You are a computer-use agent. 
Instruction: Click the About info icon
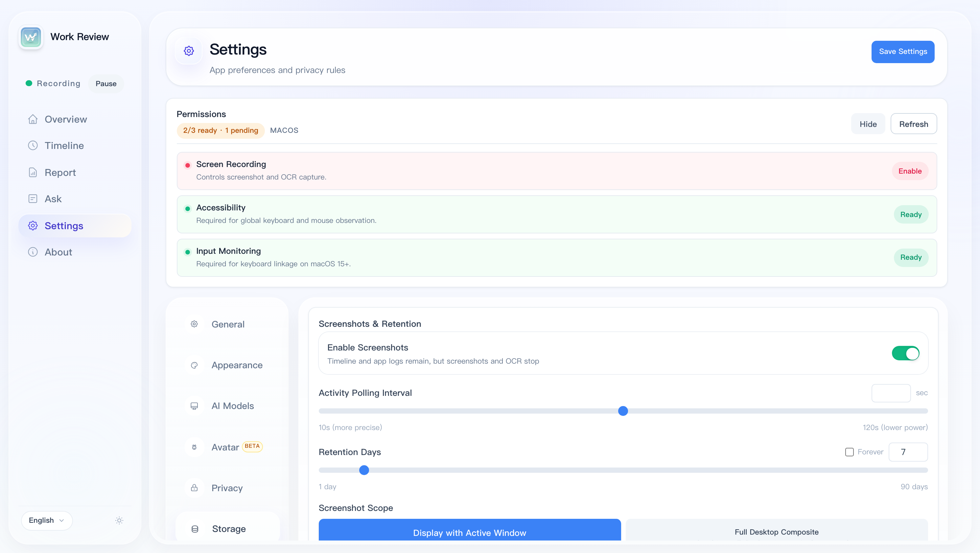[33, 252]
